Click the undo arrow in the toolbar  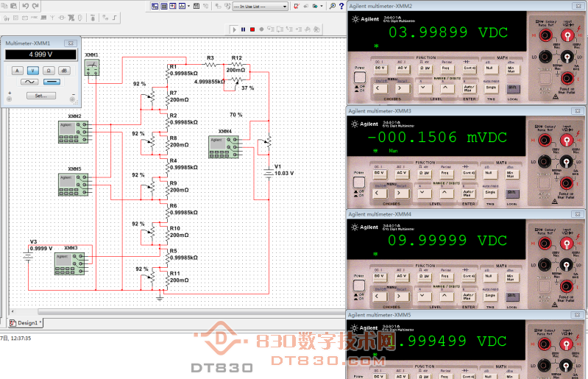click(25, 6)
